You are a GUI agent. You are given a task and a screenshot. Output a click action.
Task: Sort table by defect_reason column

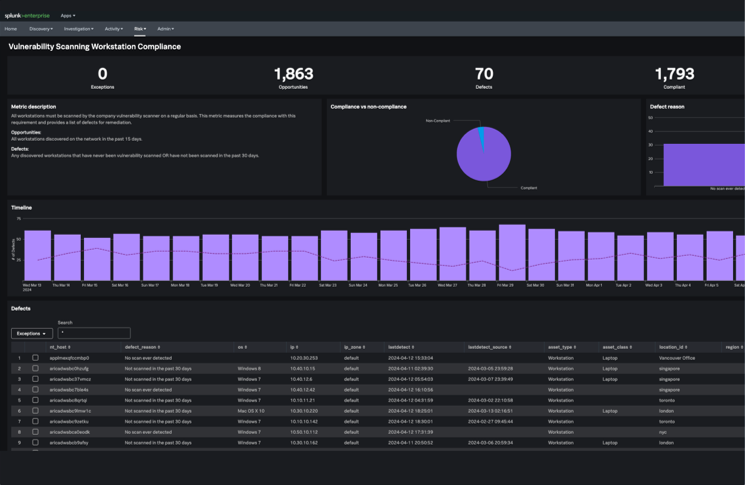(142, 346)
